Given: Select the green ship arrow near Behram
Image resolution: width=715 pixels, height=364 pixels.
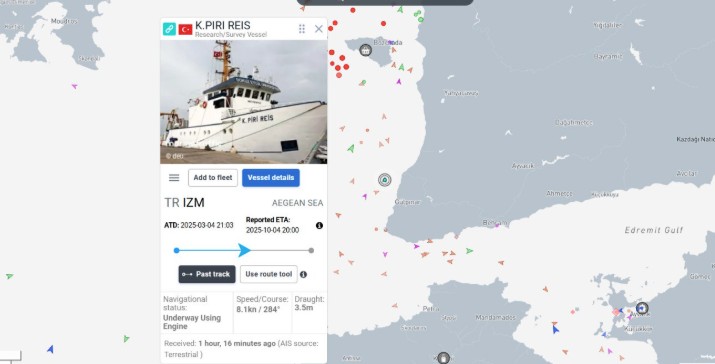Looking at the screenshot, I should 469,251.
